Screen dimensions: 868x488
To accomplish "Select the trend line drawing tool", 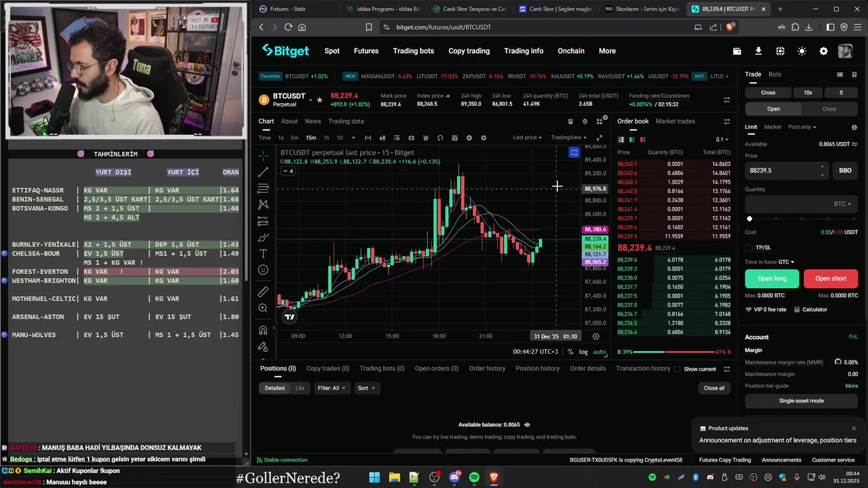I will coord(263,171).
